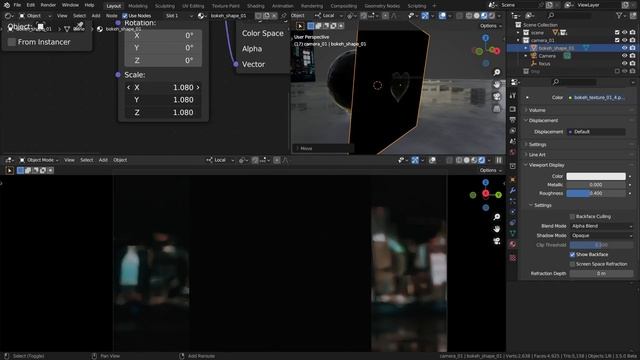Open the Window menu
The image size is (640, 360).
pyautogui.click(x=70, y=5)
